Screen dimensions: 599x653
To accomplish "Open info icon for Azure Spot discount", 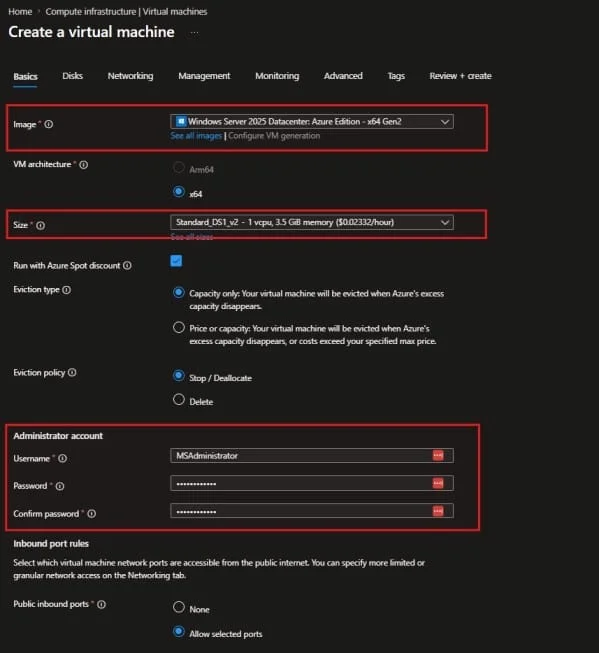I will point(127,265).
